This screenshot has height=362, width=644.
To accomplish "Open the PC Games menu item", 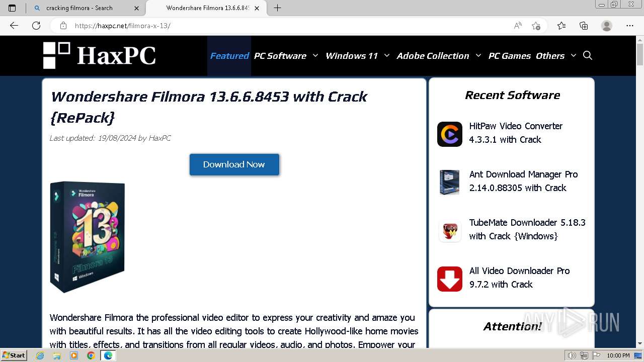I will (510, 56).
